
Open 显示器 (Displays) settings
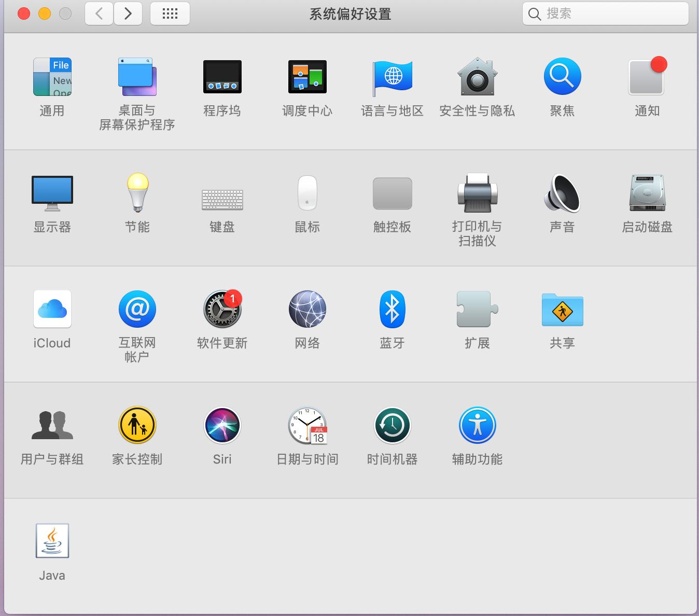coord(52,193)
